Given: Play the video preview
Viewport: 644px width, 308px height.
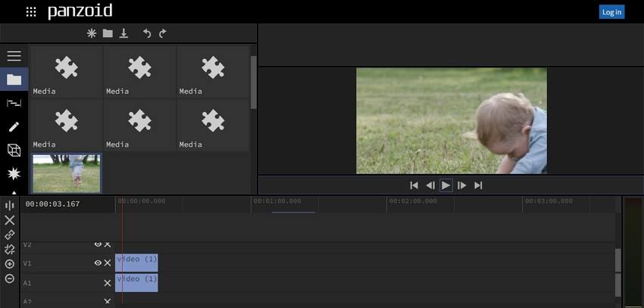Looking at the screenshot, I should (446, 185).
